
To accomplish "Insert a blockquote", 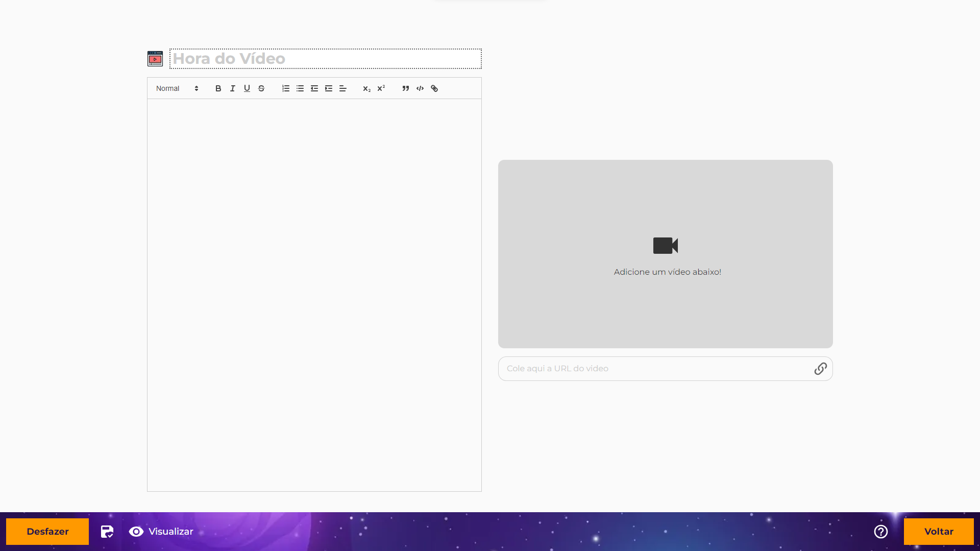I will [406, 88].
